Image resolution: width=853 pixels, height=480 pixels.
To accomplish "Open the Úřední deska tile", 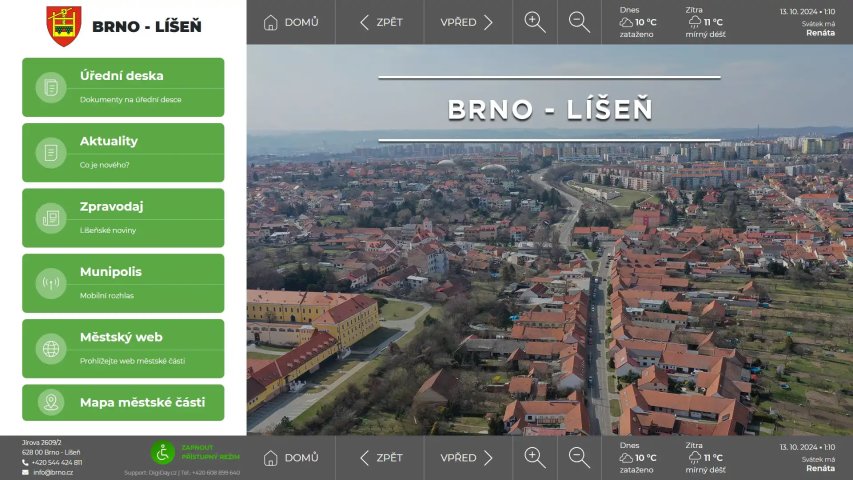I will (123, 86).
